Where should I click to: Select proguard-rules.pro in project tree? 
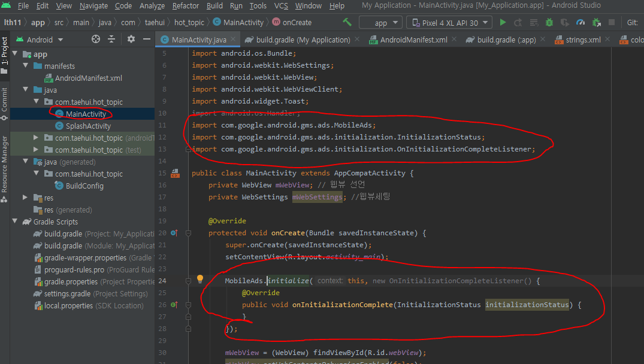[x=74, y=269]
